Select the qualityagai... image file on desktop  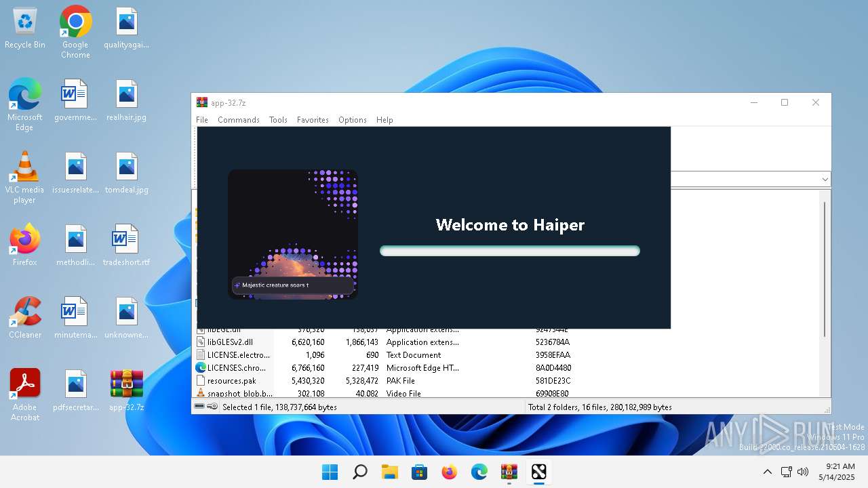[x=126, y=28]
